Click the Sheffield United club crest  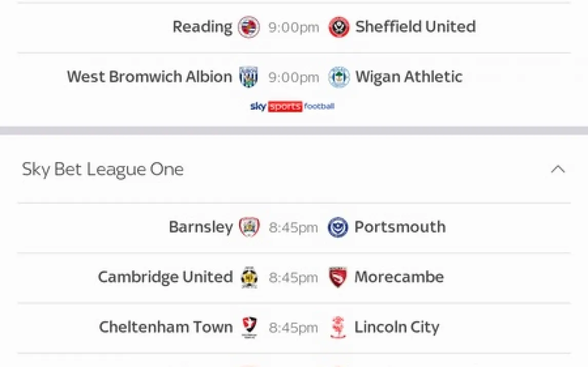point(339,27)
